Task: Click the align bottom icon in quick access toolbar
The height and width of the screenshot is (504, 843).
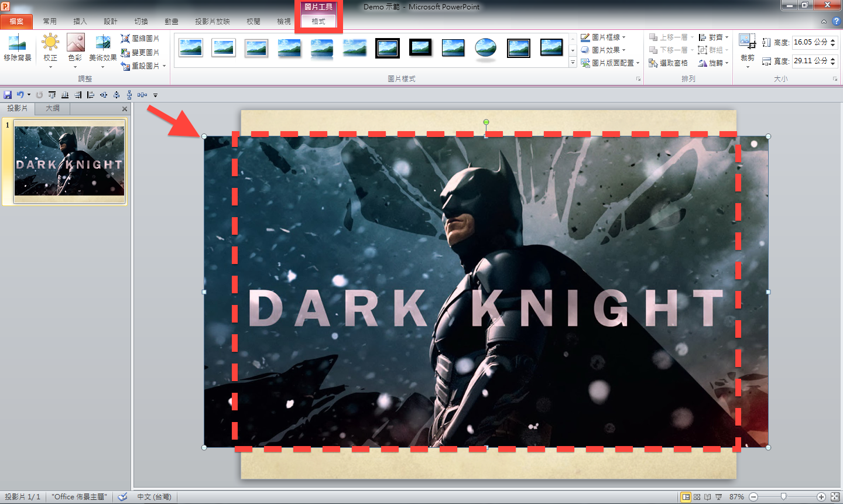Action: tap(65, 95)
